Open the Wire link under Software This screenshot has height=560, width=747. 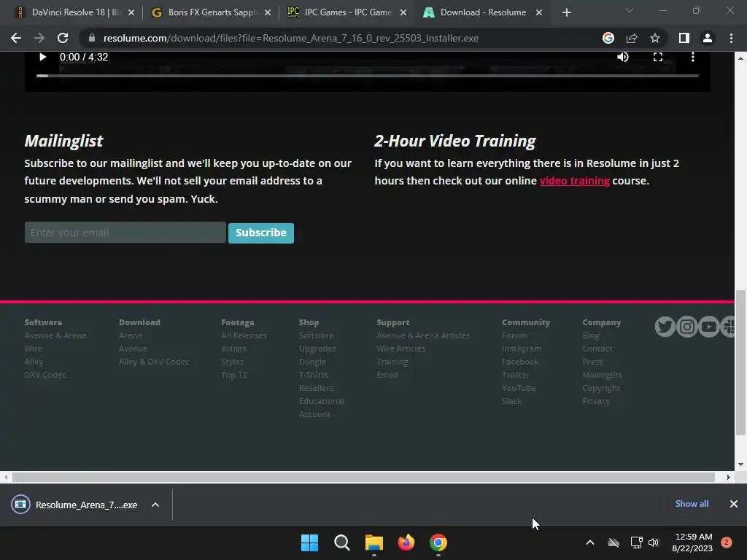pos(34,349)
